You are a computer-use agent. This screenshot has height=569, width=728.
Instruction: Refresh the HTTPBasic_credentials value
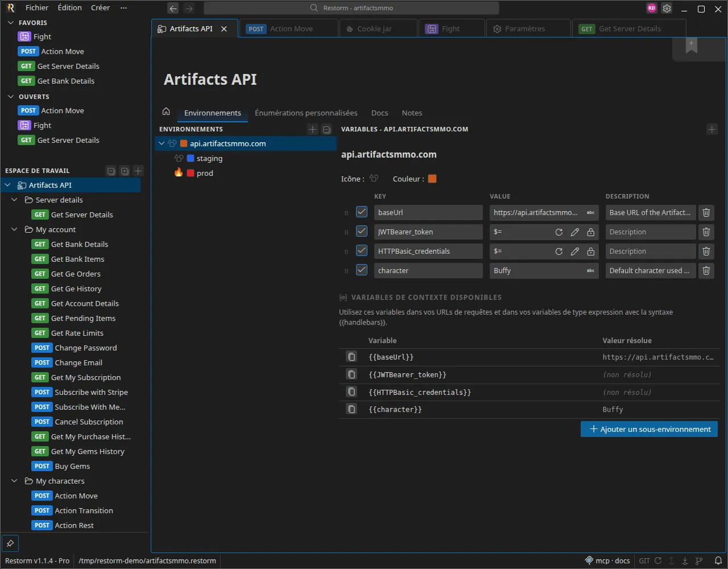[559, 251]
